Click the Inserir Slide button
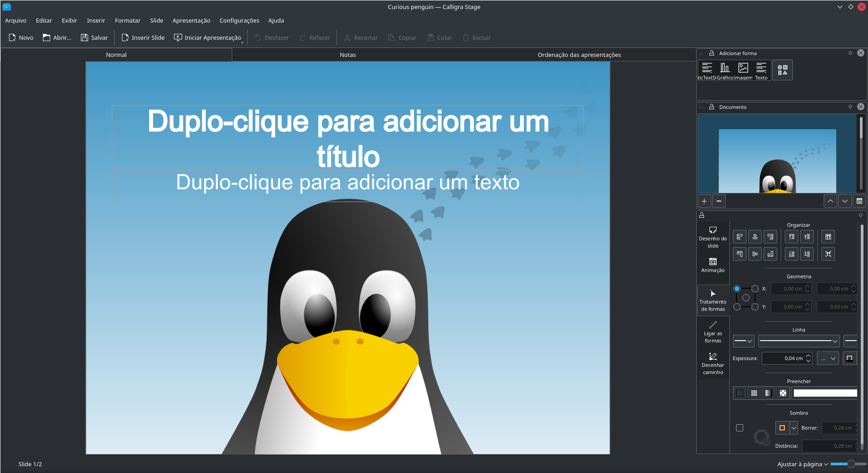The height and width of the screenshot is (473, 868). tap(143, 37)
